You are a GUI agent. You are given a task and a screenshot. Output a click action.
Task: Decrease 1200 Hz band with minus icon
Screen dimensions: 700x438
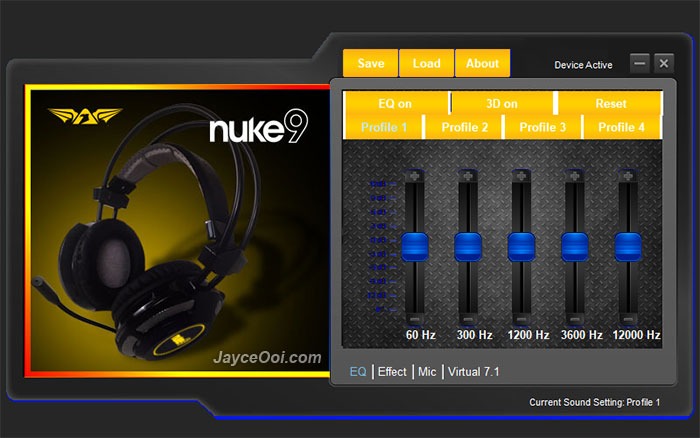(521, 319)
